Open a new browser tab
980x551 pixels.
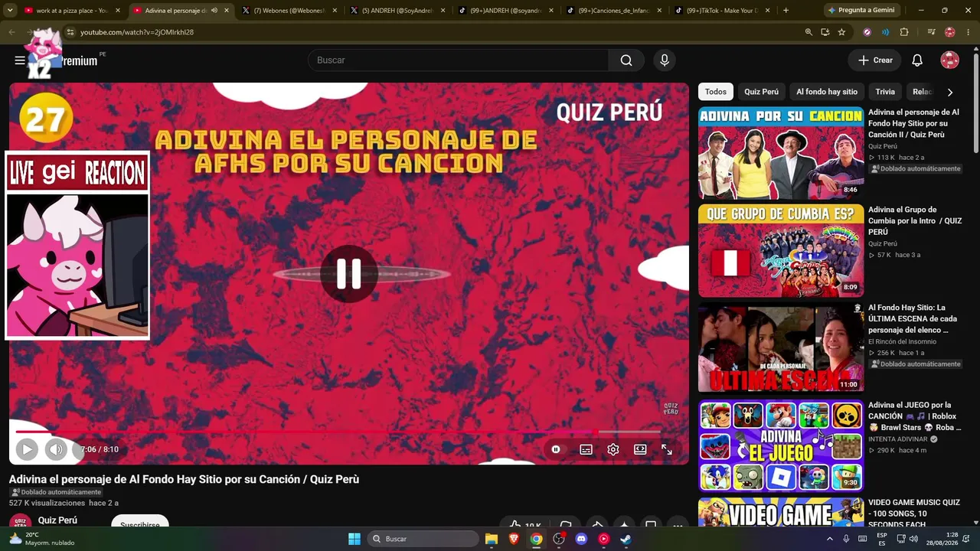(786, 11)
